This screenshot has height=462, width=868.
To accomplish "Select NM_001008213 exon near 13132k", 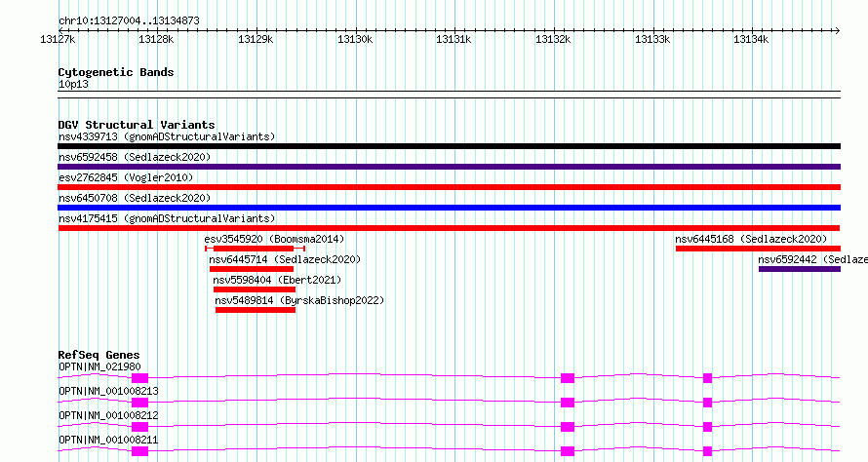I will pos(568,403).
